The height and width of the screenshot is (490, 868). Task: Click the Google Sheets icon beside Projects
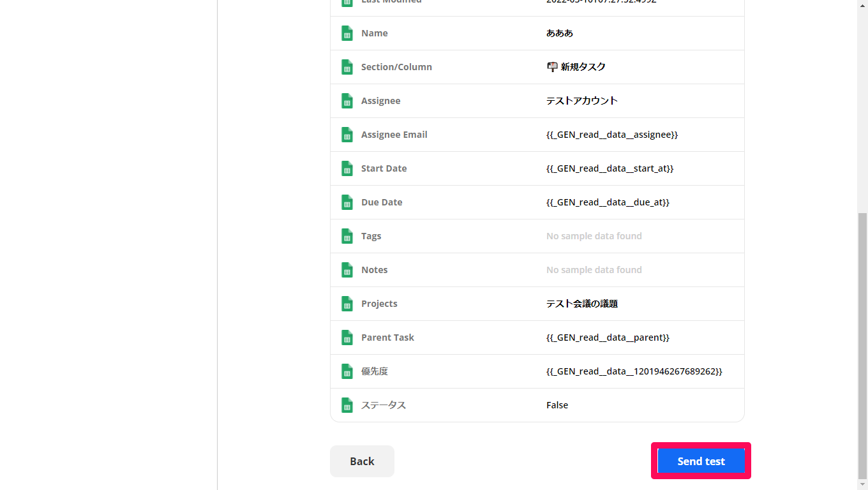point(347,303)
